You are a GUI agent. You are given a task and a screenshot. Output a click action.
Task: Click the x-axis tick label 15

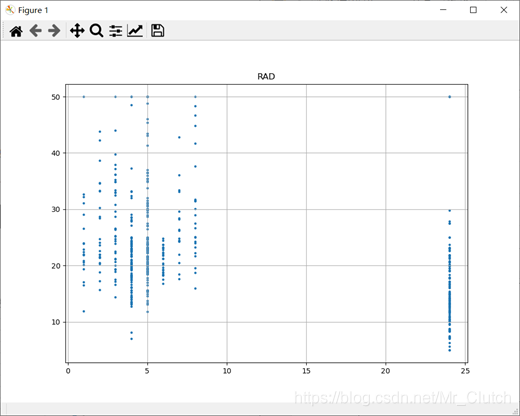[x=306, y=371]
